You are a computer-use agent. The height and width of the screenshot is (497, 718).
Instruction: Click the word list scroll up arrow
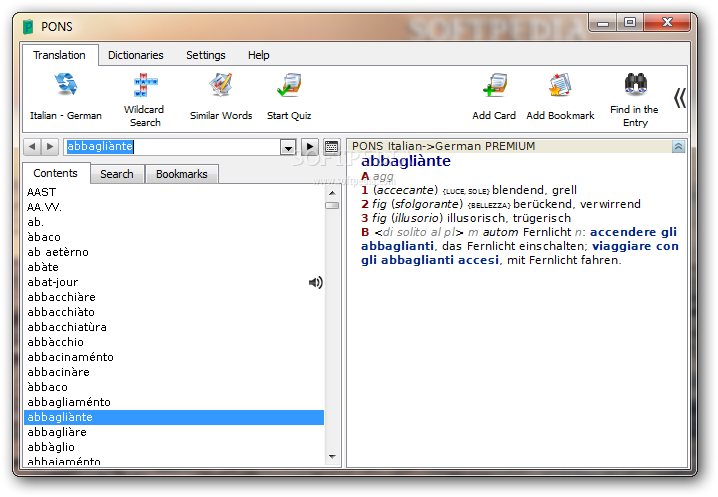coord(332,193)
